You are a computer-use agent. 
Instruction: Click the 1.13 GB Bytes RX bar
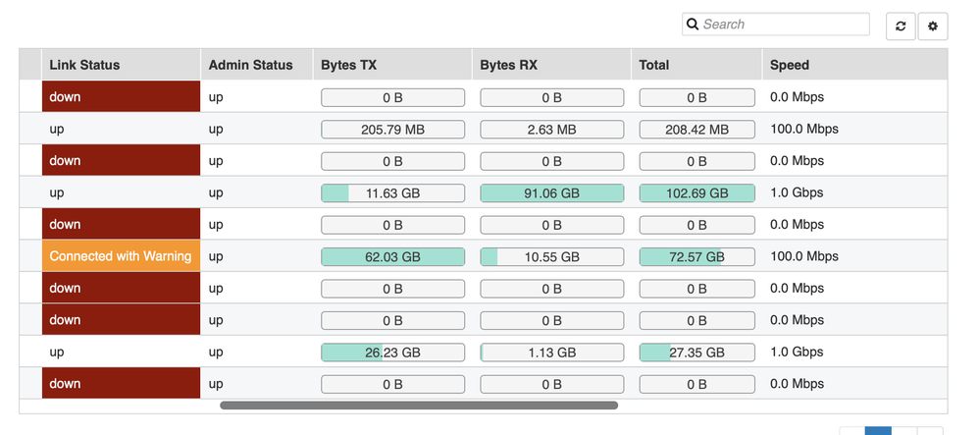(551, 353)
